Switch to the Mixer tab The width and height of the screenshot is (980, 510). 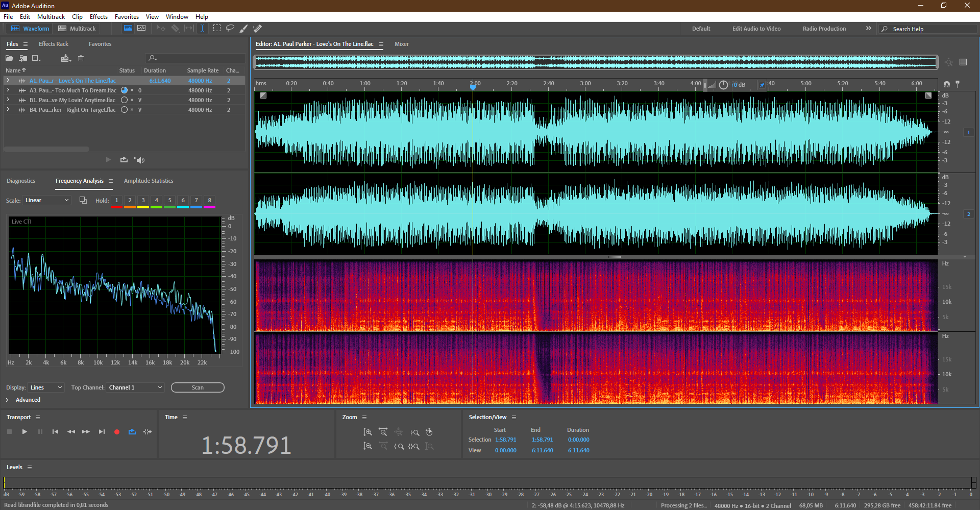pos(402,44)
